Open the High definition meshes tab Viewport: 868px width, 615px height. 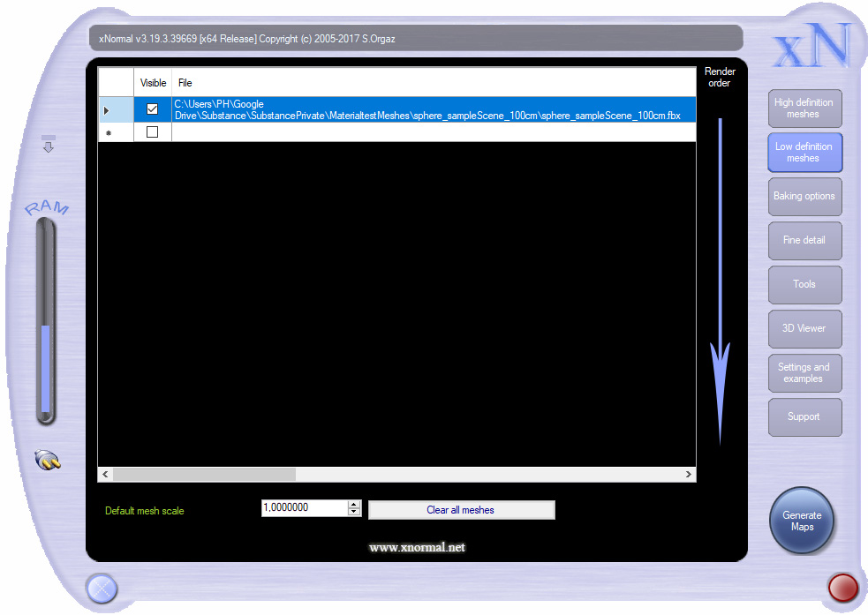click(804, 109)
